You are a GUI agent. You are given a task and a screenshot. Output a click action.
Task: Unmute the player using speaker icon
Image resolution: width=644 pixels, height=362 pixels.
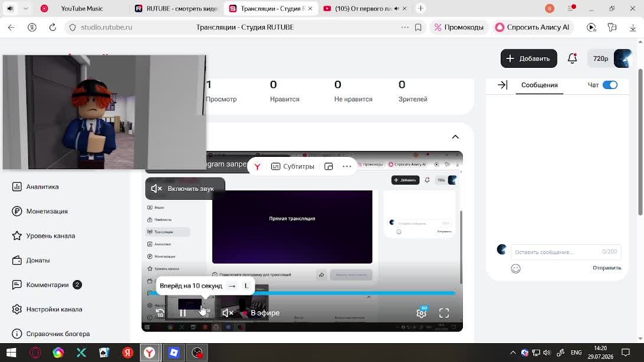pos(228,313)
